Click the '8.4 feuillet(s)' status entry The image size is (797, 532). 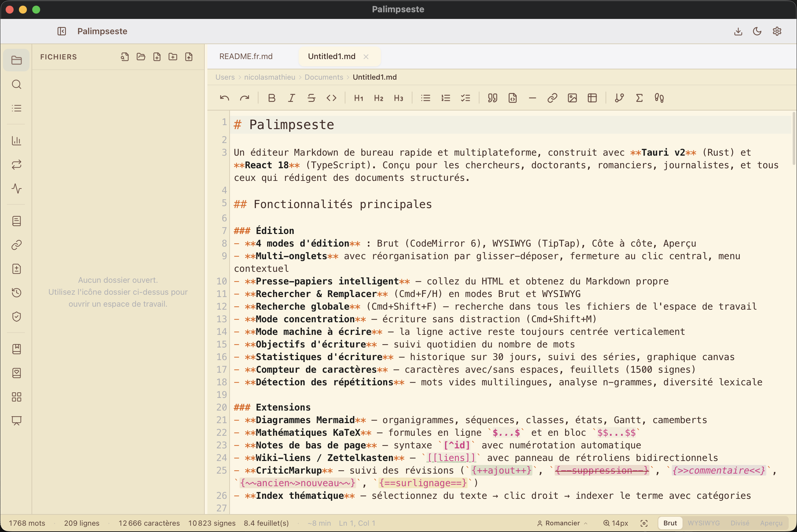pos(266,523)
